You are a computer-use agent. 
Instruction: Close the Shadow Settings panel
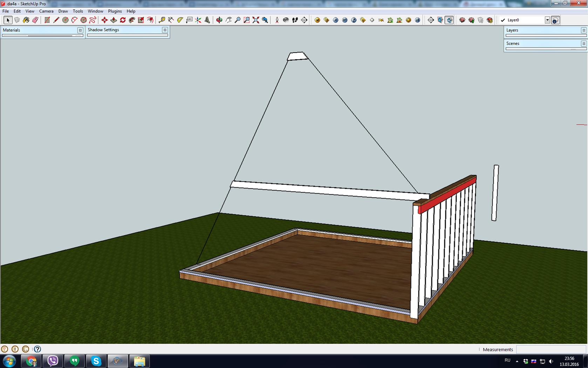165,30
